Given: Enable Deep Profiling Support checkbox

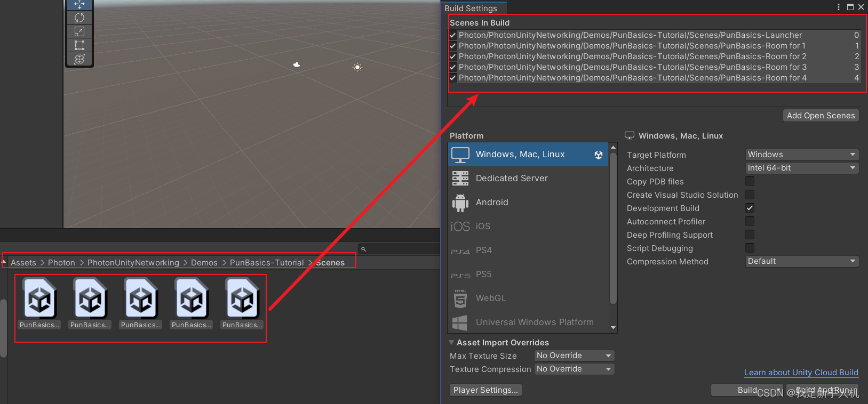Looking at the screenshot, I should pos(750,235).
